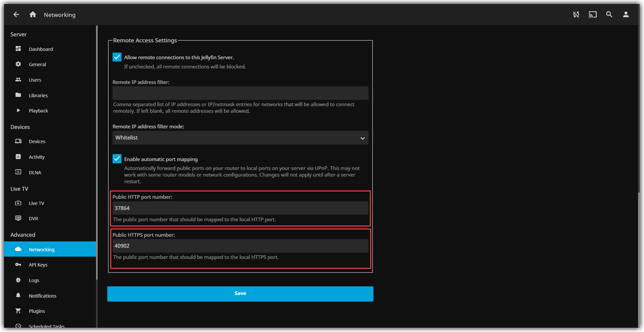Image resolution: width=644 pixels, height=332 pixels.
Task: Click the Live TV icon in the sidebar
Action: coord(18,203)
